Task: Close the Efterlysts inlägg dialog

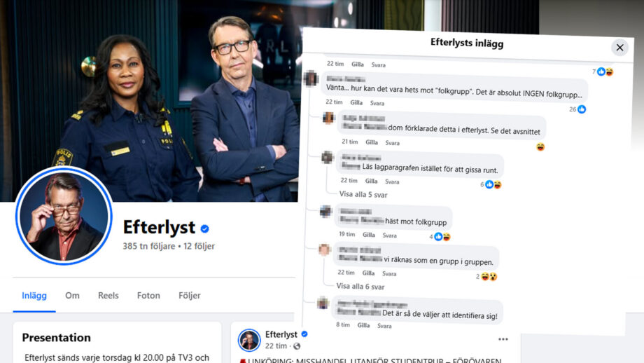Action: [619, 48]
